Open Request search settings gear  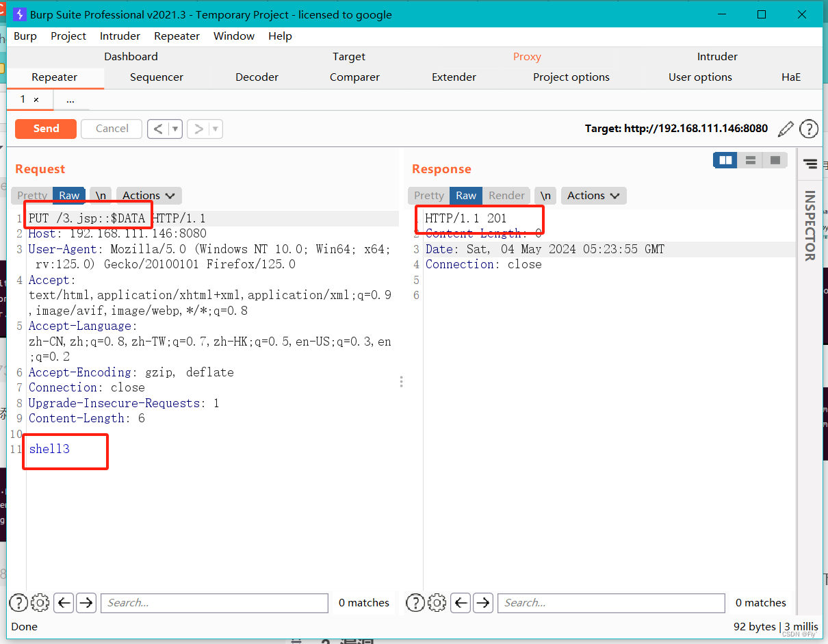(x=40, y=603)
